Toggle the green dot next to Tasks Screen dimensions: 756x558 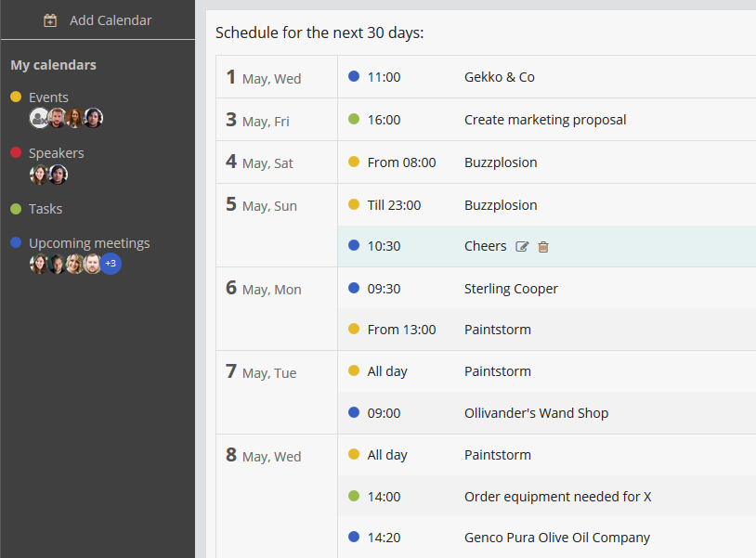(16, 209)
